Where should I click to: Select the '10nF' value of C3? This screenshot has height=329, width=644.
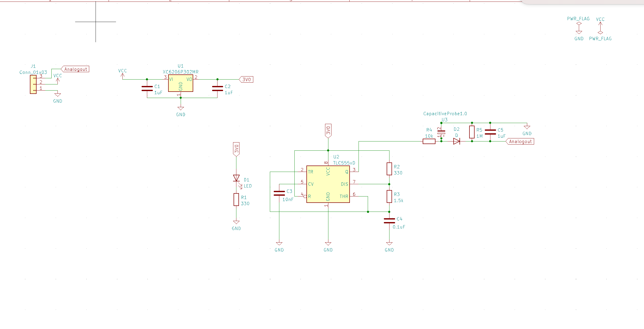pyautogui.click(x=288, y=200)
